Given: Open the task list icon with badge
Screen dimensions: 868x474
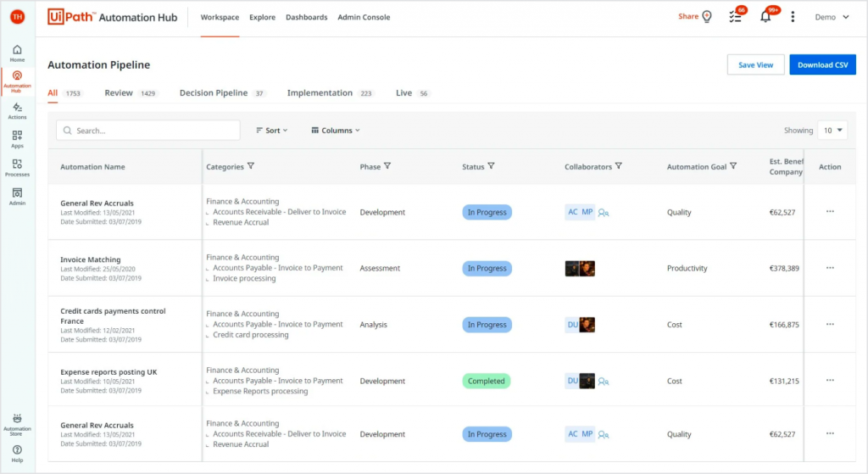Looking at the screenshot, I should tap(736, 17).
